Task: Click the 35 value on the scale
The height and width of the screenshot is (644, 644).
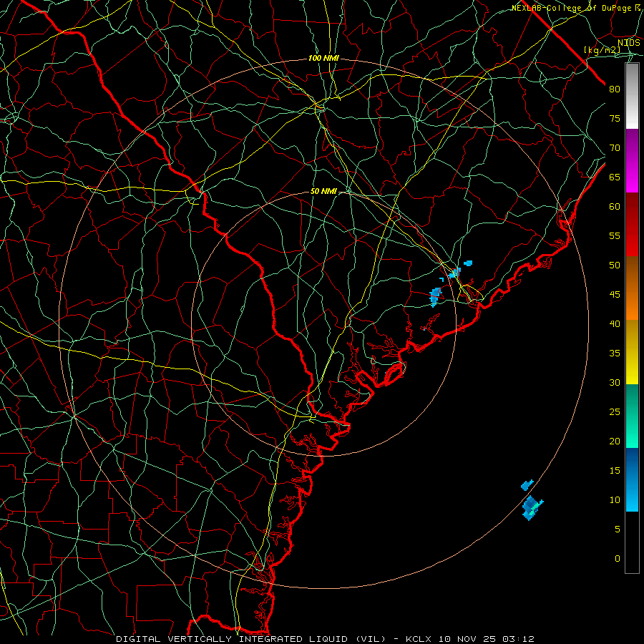Action: tap(615, 353)
